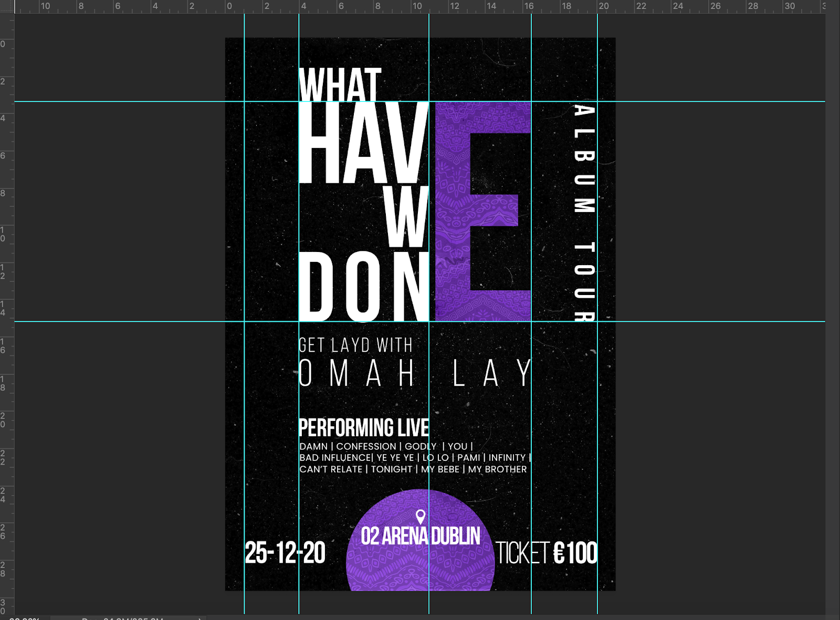Click the "€100" price text
The image size is (840, 620).
575,553
